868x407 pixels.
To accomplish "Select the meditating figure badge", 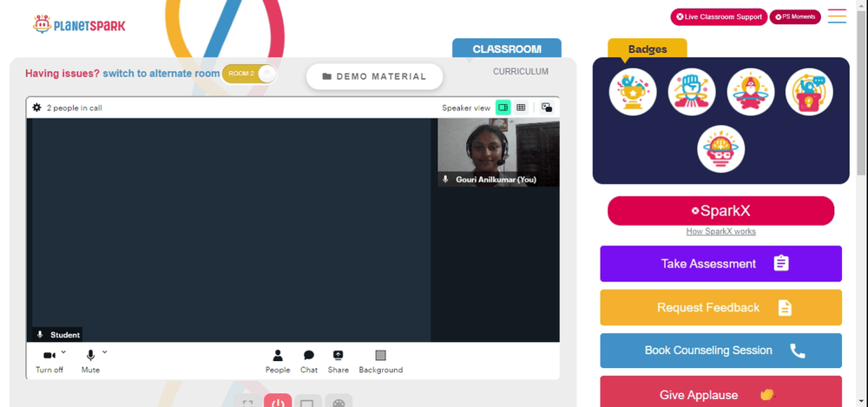I will 751,92.
